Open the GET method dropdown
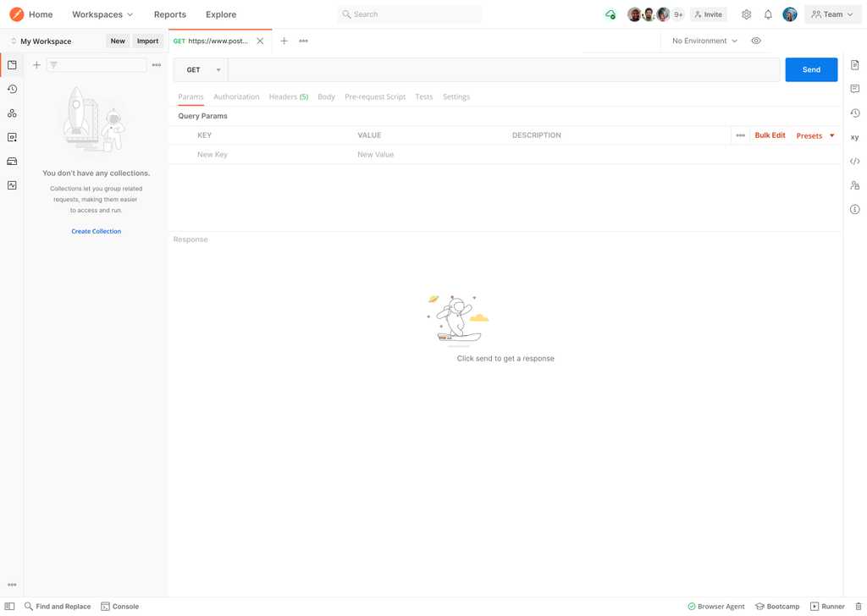The width and height of the screenshot is (867, 616). 202,69
